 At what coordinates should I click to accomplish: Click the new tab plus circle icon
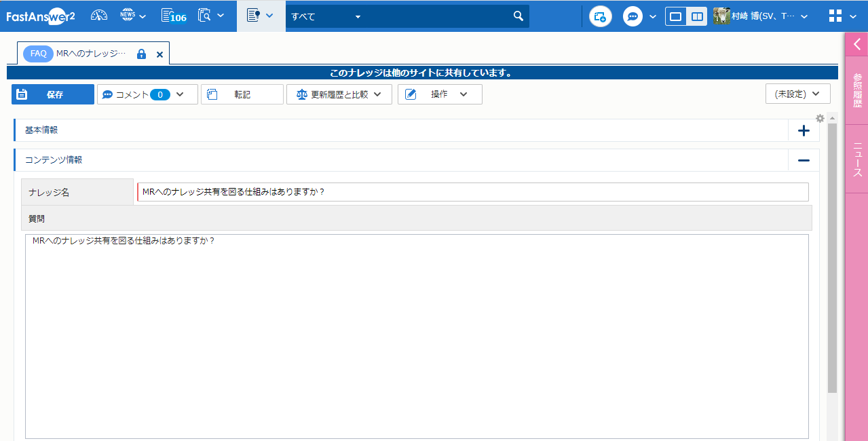click(600, 16)
